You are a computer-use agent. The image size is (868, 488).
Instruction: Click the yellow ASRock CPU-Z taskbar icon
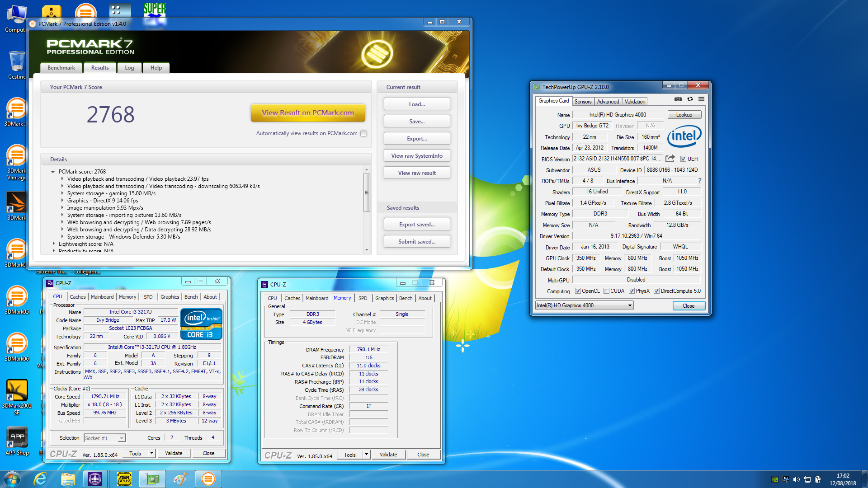pyautogui.click(x=124, y=479)
